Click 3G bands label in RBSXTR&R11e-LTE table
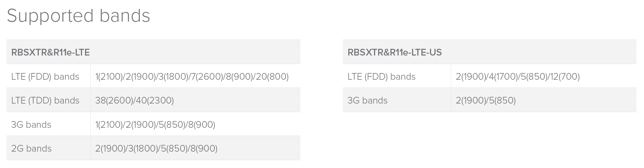This screenshot has width=644, height=168. (x=31, y=125)
